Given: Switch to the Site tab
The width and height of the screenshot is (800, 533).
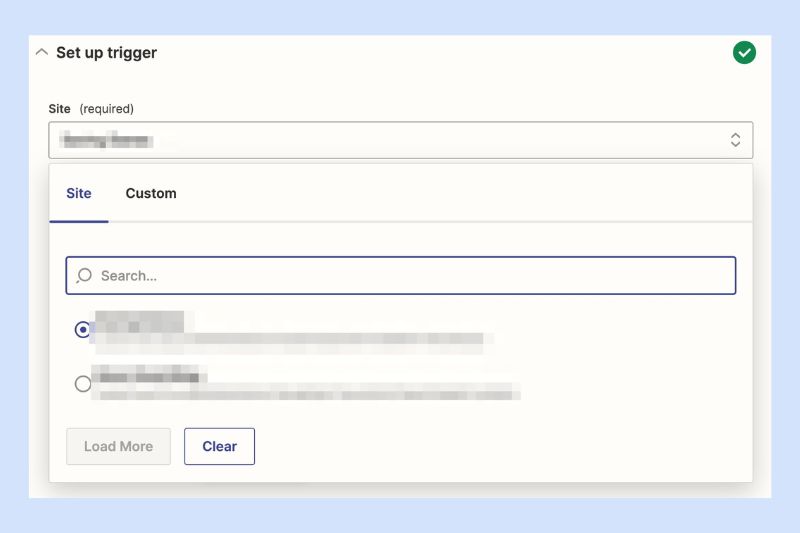Looking at the screenshot, I should coord(79,193).
